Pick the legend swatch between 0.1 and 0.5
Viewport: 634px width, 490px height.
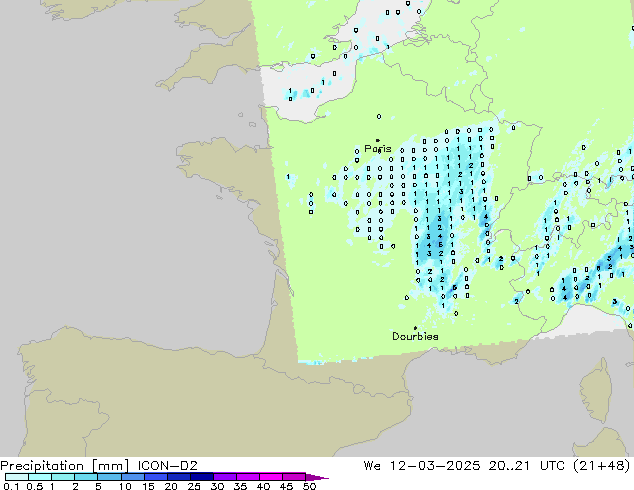click(17, 477)
